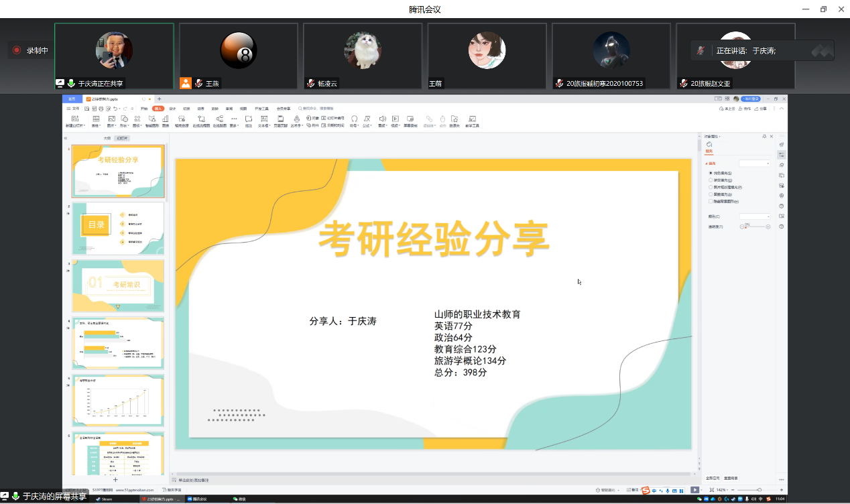
Task: Open the 开始 ribbon tab
Action: 144,108
